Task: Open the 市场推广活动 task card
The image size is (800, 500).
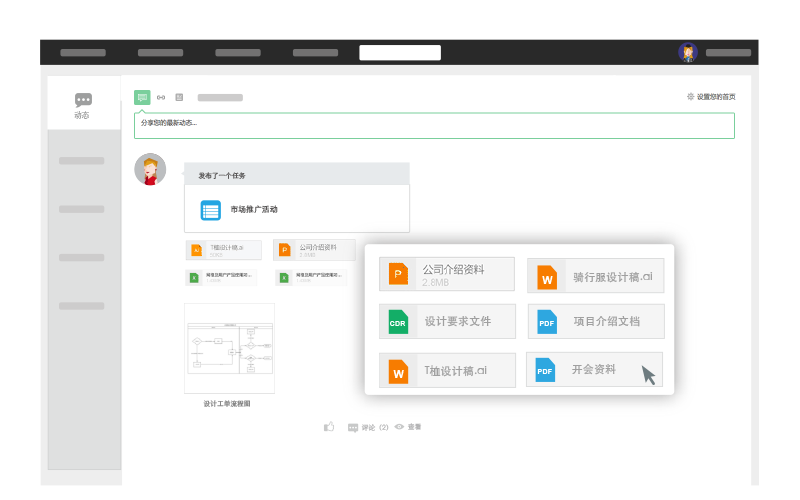Action: [x=297, y=209]
